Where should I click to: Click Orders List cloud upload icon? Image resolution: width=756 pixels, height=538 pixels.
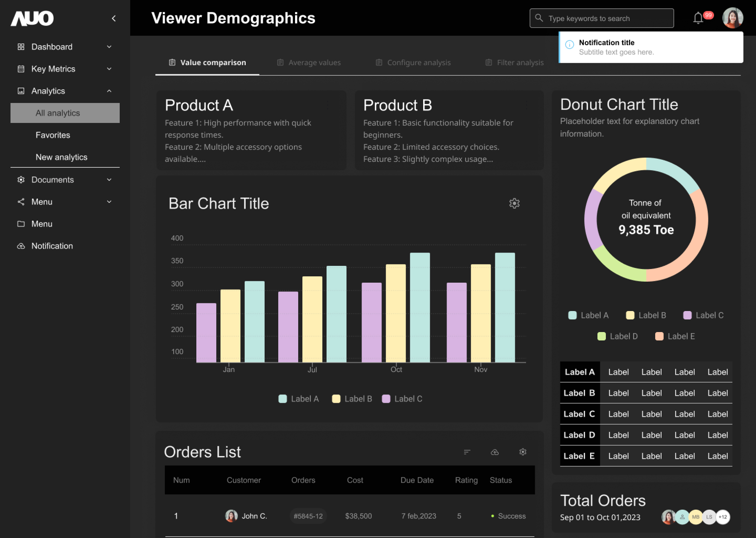tap(495, 452)
